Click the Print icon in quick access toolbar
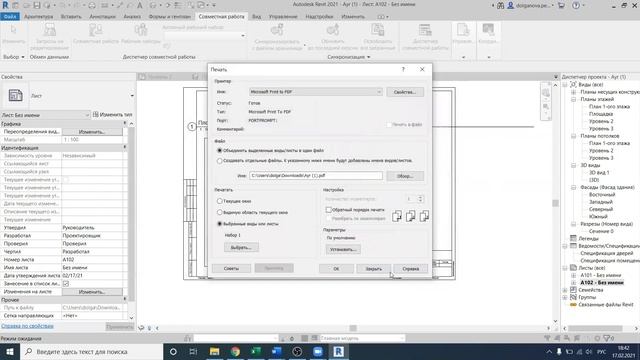This screenshot has width=640, height=360. (x=92, y=5)
